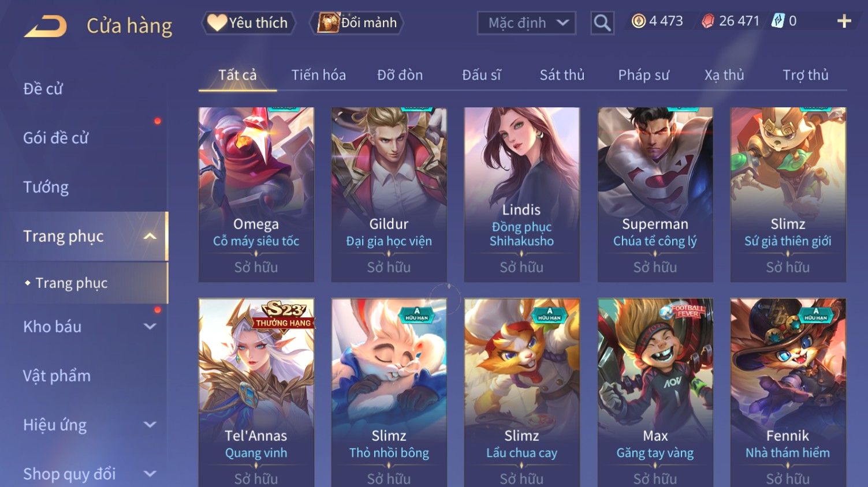Switch to the Tiến hóa tab

click(318, 75)
